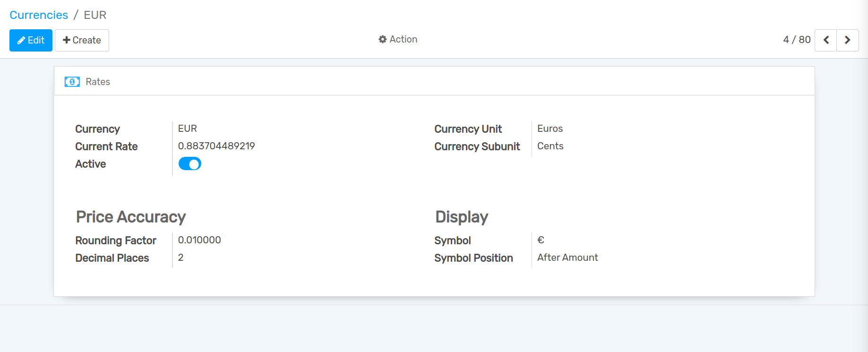Viewport: 868px width, 352px height.
Task: Click the Decimal Places value 2
Action: (x=180, y=258)
